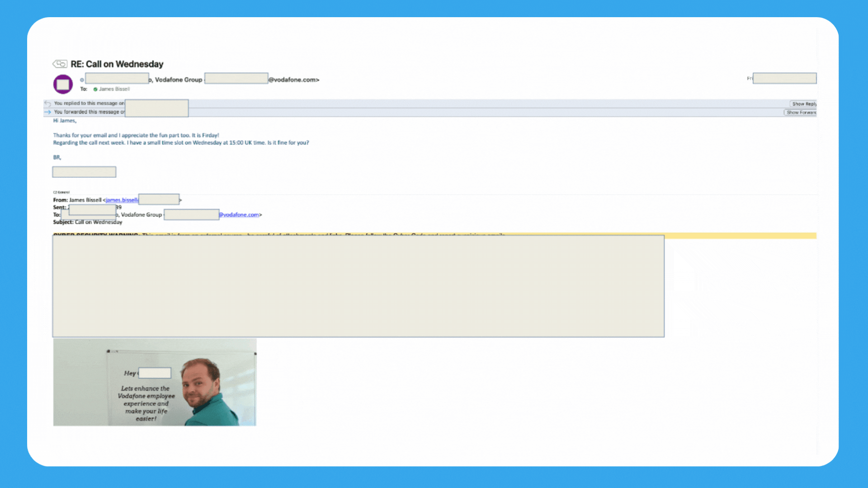Image resolution: width=868 pixels, height=488 pixels.
Task: Click the forward arrow icon in info bar
Action: coord(48,112)
